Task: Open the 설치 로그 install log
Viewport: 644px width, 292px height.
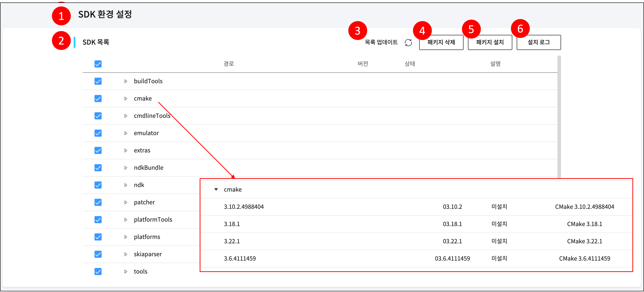Action: click(538, 42)
